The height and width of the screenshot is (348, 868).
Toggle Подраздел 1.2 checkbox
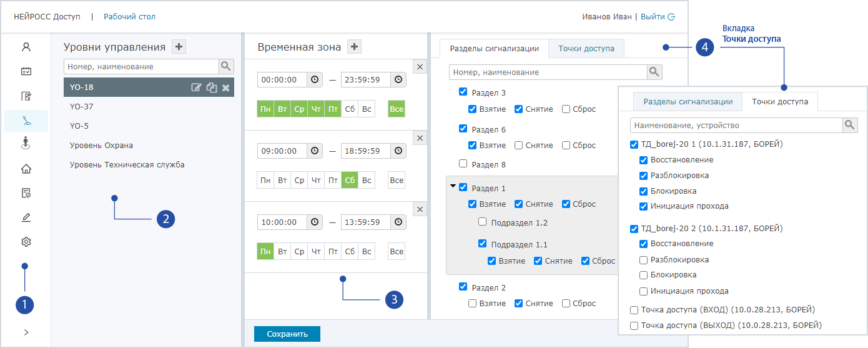(482, 222)
